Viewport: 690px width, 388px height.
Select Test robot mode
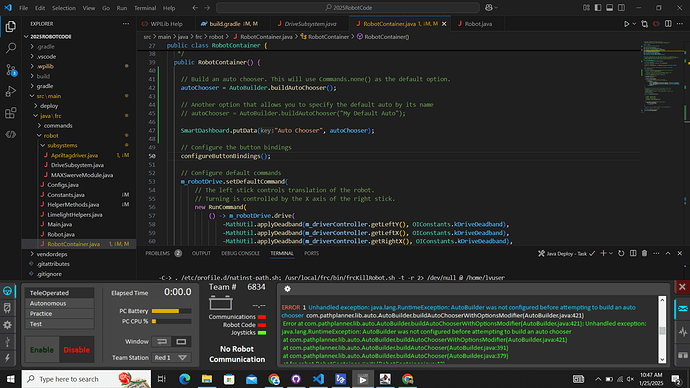(59, 324)
